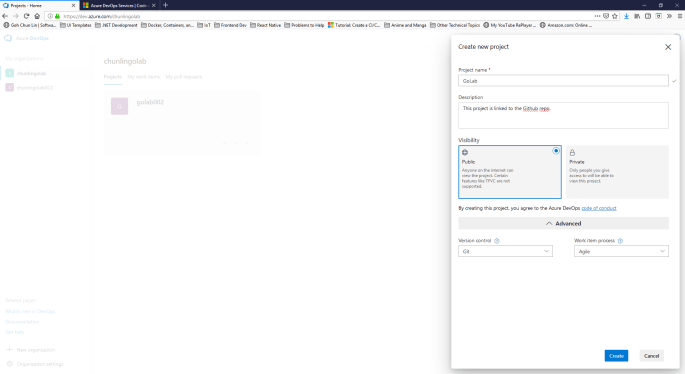
Task: Open the downloads panel
Action: point(626,16)
